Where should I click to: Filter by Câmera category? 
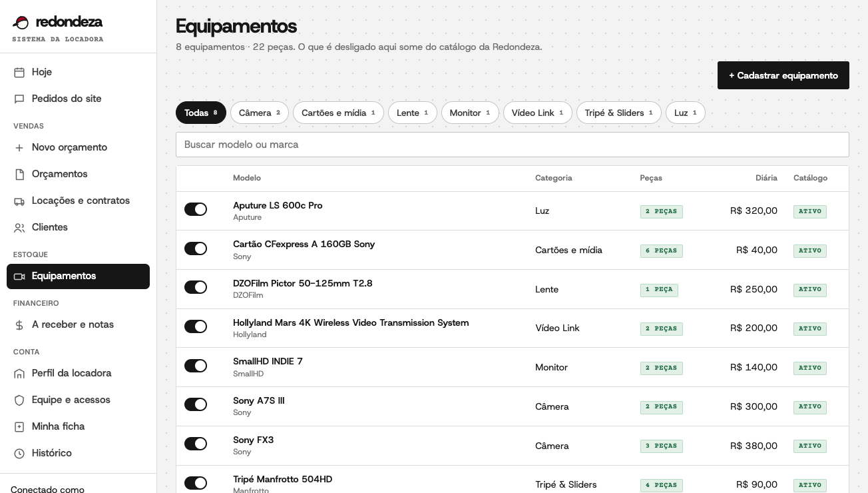[260, 113]
